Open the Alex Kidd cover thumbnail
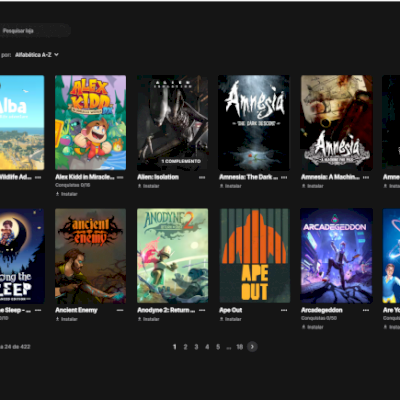Image resolution: width=400 pixels, height=400 pixels. 91,123
